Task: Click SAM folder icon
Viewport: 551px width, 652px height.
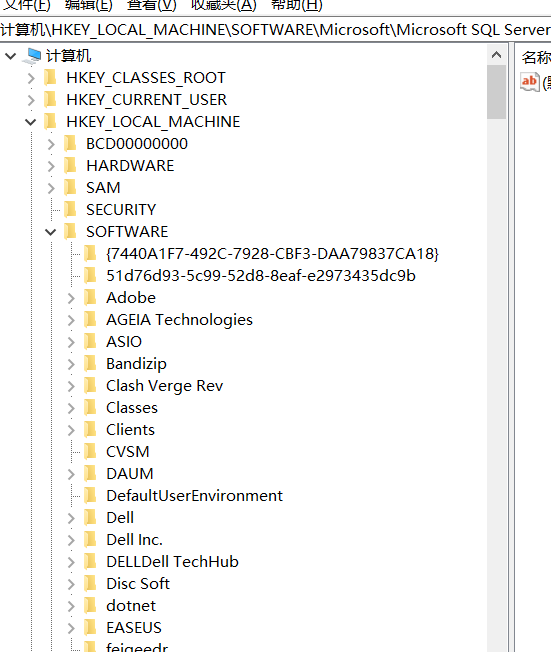Action: point(70,188)
